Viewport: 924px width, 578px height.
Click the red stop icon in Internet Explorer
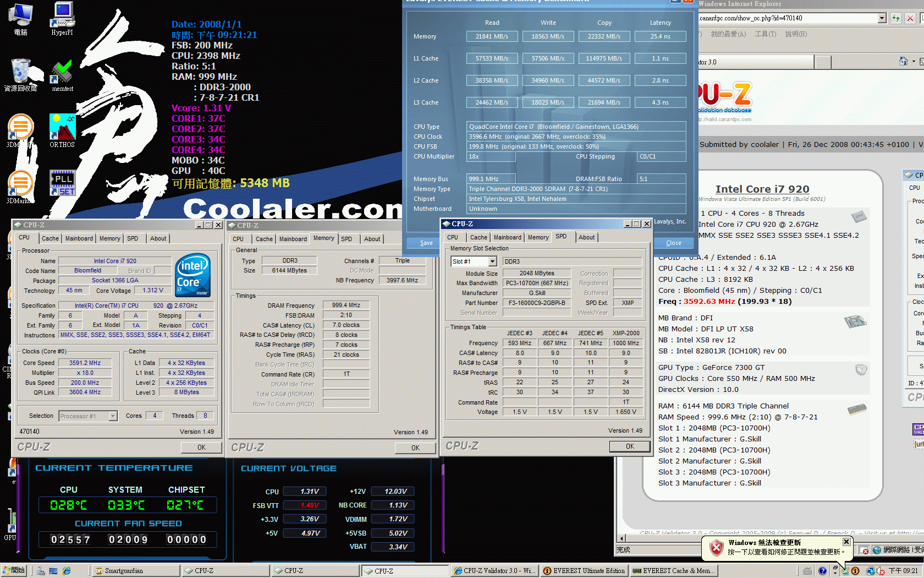910,18
